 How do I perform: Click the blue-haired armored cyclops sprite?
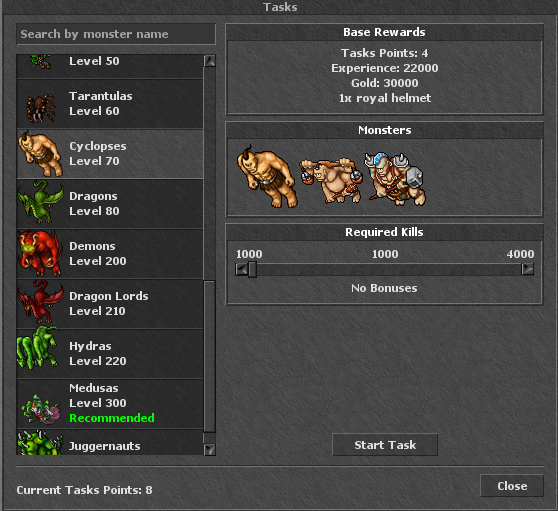pos(395,179)
